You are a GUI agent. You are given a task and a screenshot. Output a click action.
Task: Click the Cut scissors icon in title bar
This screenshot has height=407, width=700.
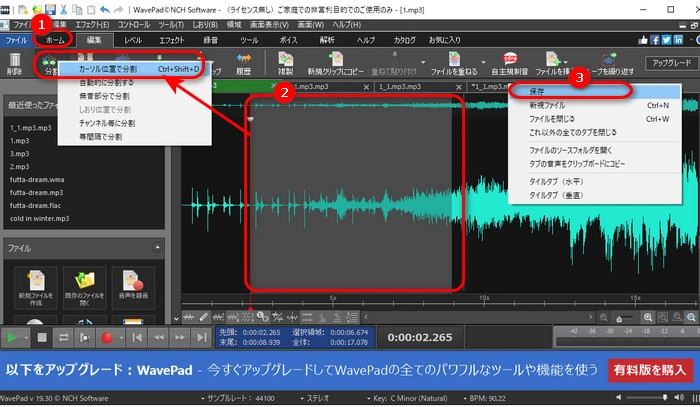click(x=63, y=9)
